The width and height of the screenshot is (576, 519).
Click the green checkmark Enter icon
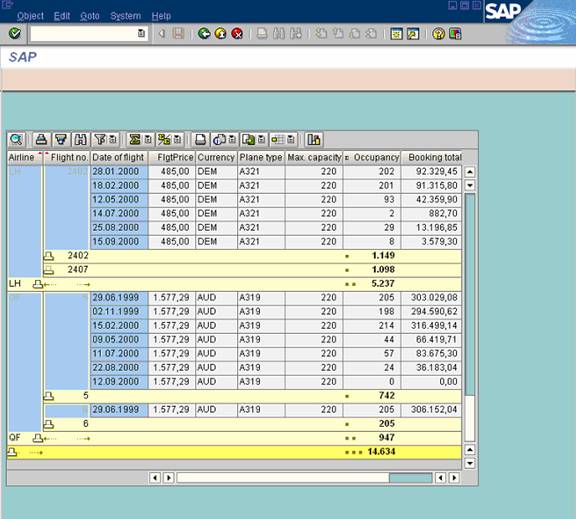click(15, 33)
